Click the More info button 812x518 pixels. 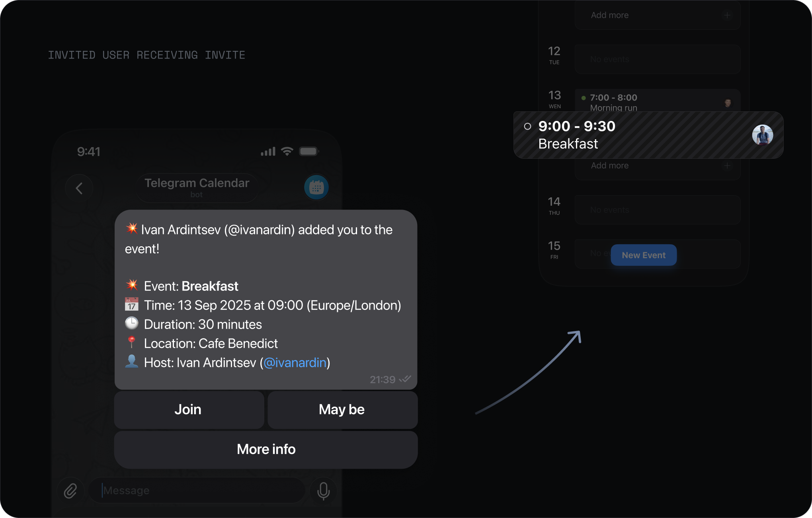[266, 449]
